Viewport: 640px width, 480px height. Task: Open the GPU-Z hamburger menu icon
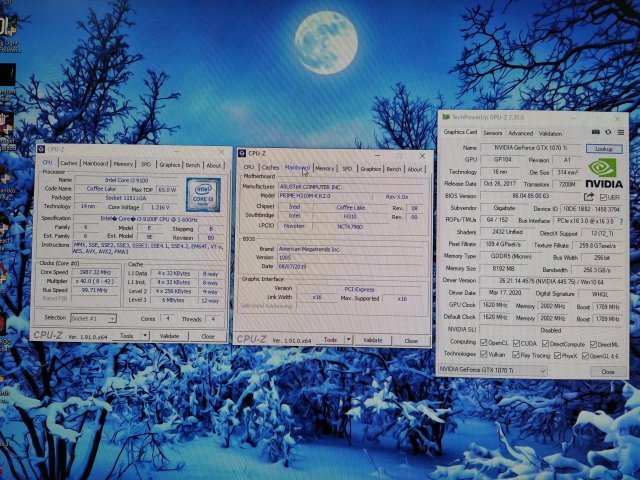coord(619,131)
